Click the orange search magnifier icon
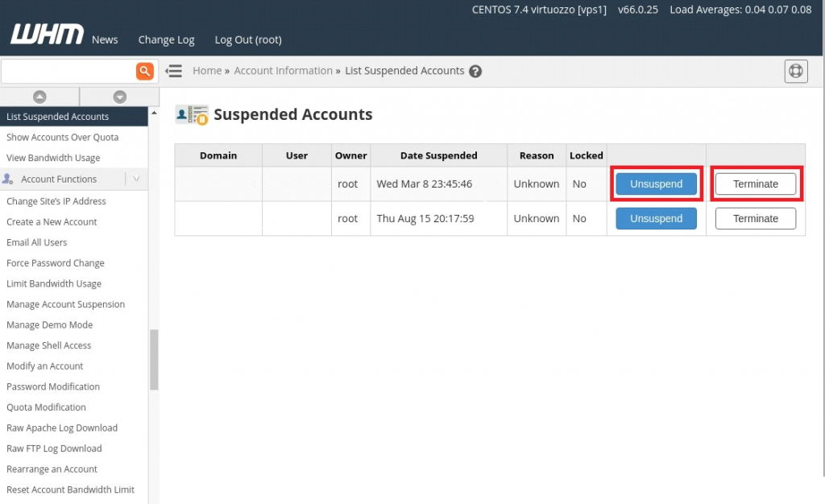This screenshot has height=504, width=825. 145,71
